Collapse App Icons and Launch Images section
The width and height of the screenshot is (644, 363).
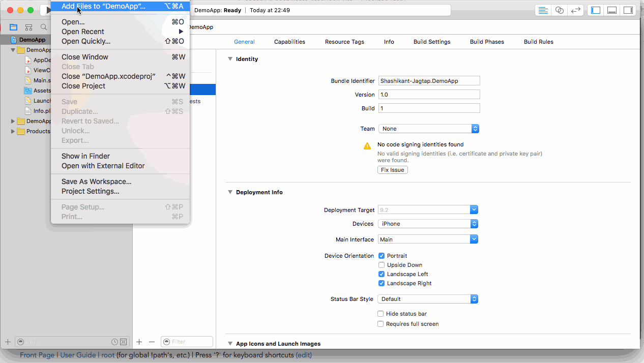(x=230, y=344)
